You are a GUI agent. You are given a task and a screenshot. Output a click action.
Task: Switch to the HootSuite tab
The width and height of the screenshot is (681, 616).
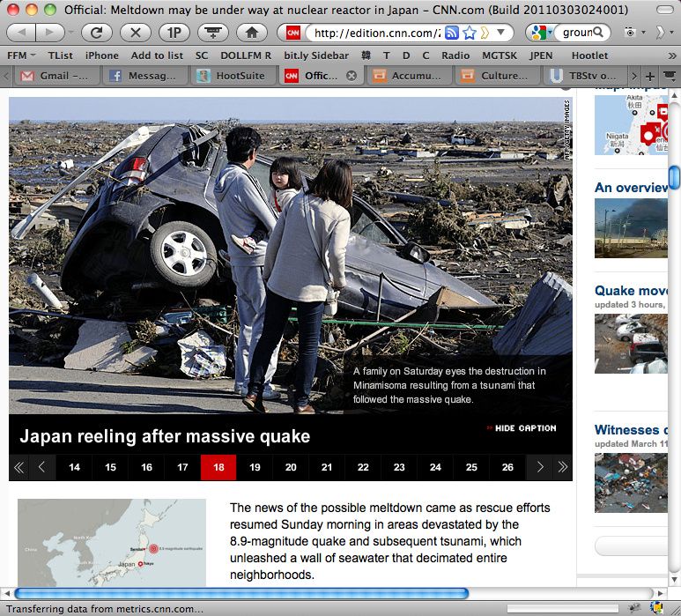click(x=233, y=76)
